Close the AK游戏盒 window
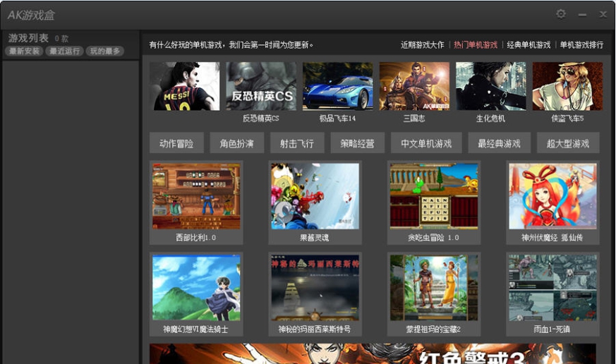 603,15
